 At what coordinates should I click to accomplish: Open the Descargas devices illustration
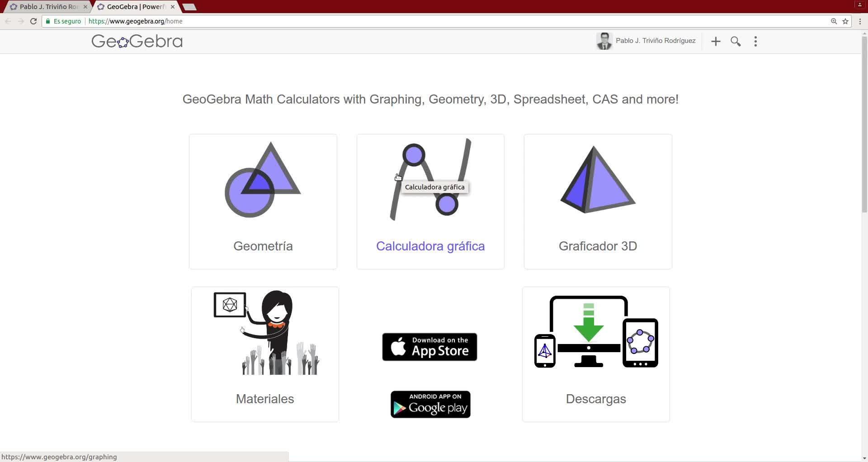pos(596,332)
